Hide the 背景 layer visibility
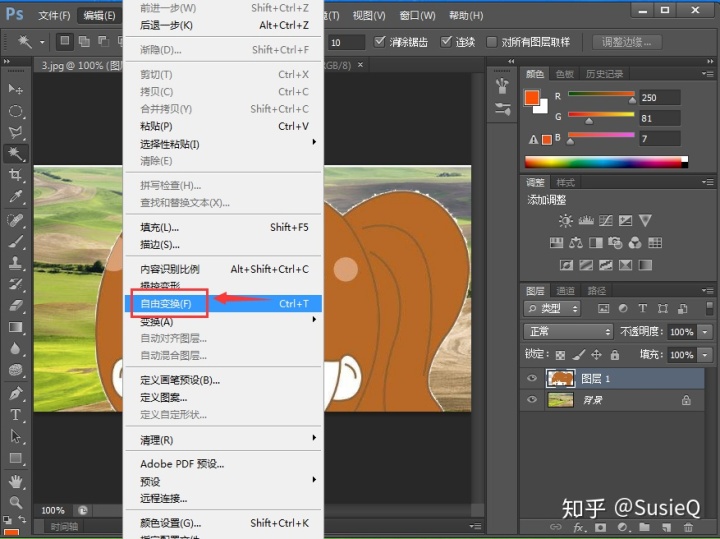 [532, 399]
